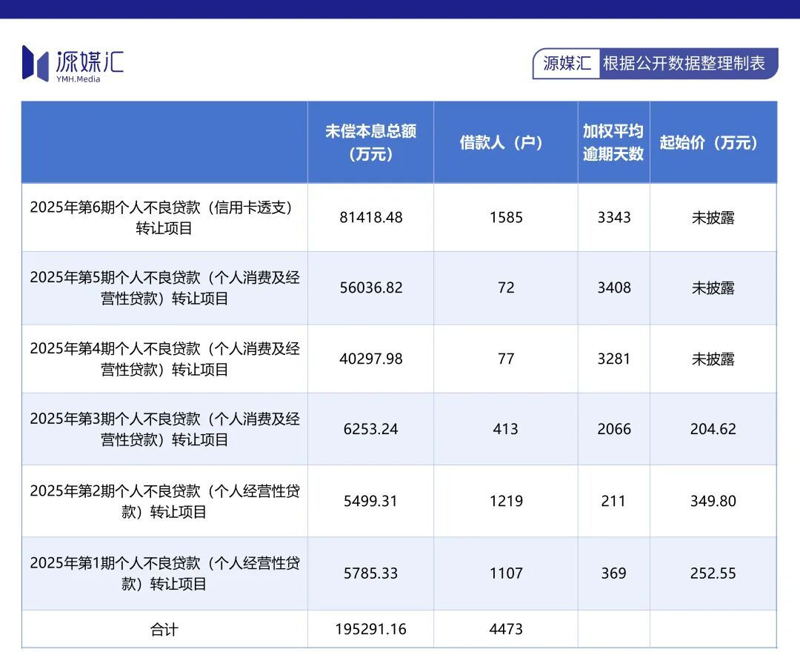Select the total borrowers 4473 cell
The height and width of the screenshot is (672, 800).
tap(505, 630)
